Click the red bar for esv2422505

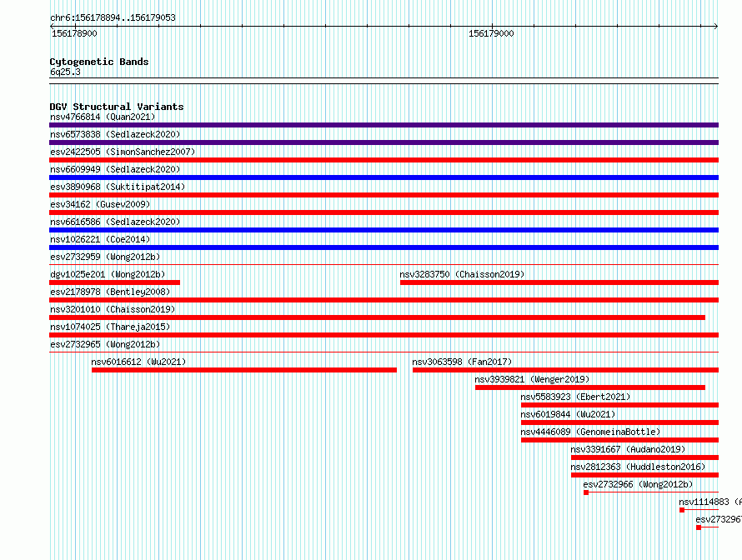click(384, 160)
